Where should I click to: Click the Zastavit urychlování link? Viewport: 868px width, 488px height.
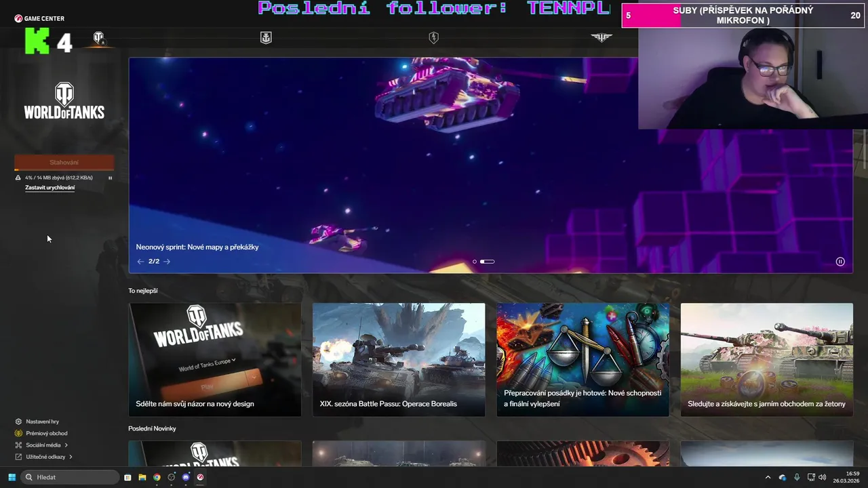coord(50,188)
